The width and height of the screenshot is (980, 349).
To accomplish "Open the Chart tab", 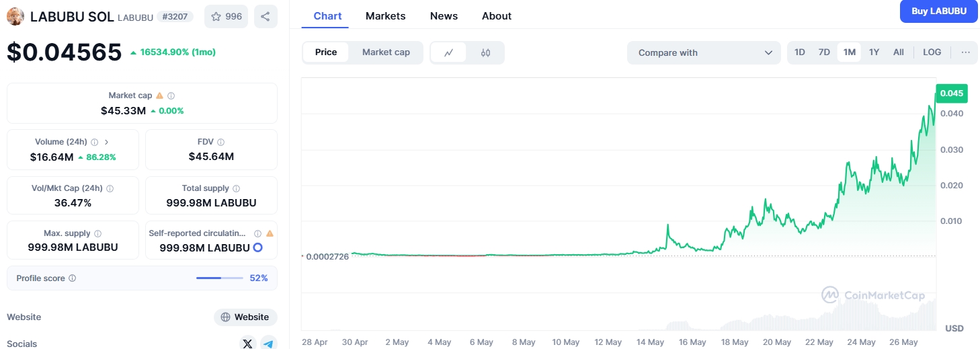I will pos(328,16).
